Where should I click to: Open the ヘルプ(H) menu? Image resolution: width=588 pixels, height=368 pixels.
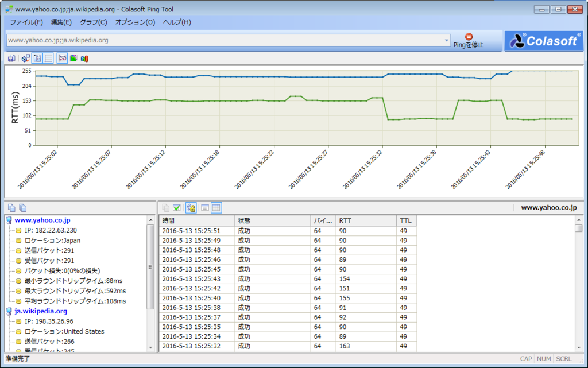pyautogui.click(x=177, y=22)
